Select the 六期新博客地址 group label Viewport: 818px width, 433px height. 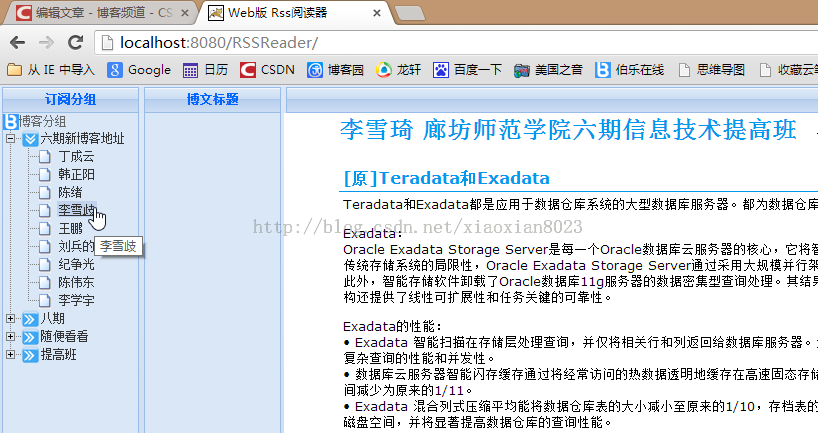tap(82, 139)
